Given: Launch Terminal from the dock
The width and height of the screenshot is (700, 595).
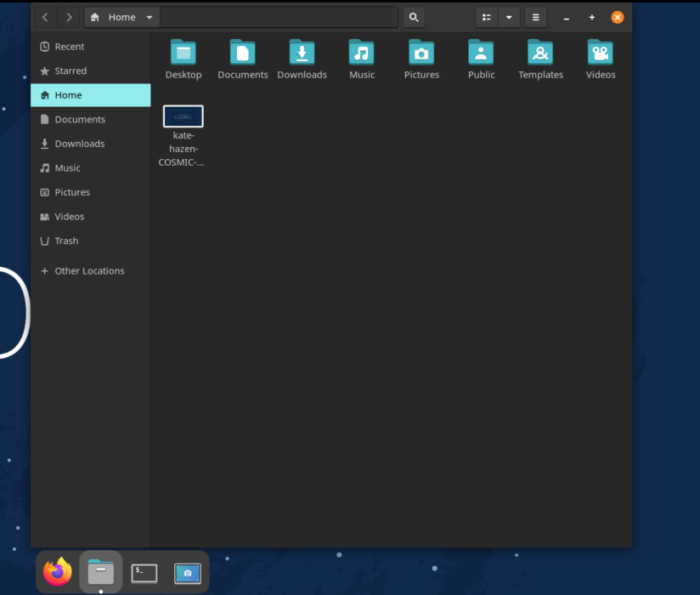Looking at the screenshot, I should pos(144,573).
